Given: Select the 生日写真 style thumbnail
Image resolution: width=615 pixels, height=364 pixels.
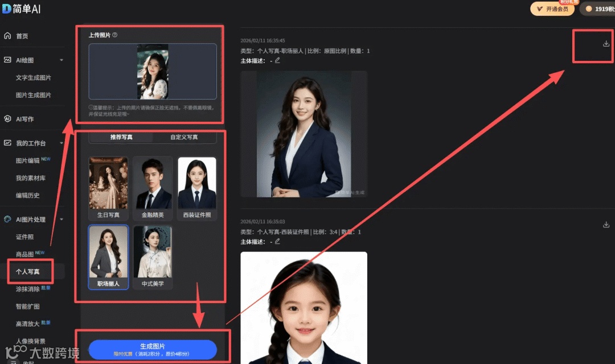Looking at the screenshot, I should (x=108, y=188).
